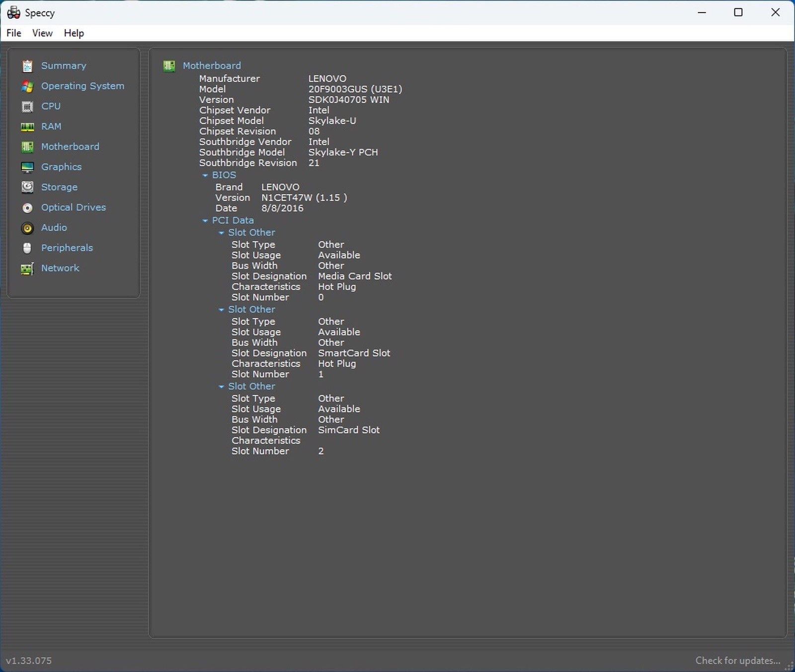Click the LENOVO manufacturer value
Viewport: 795px width, 672px height.
327,79
